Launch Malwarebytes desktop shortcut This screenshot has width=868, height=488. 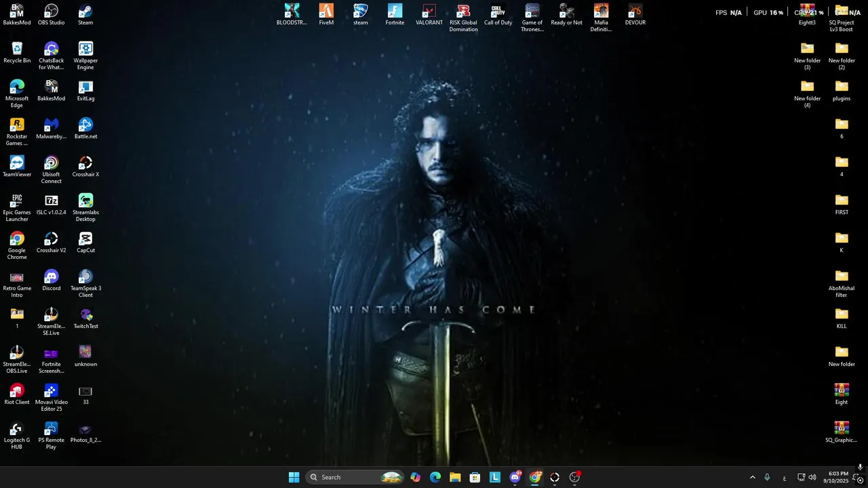pyautogui.click(x=52, y=129)
